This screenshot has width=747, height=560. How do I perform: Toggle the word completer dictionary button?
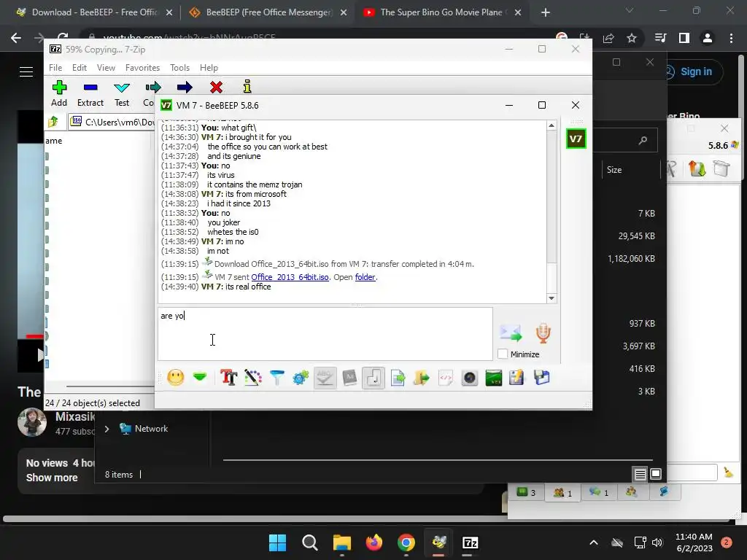tap(349, 378)
